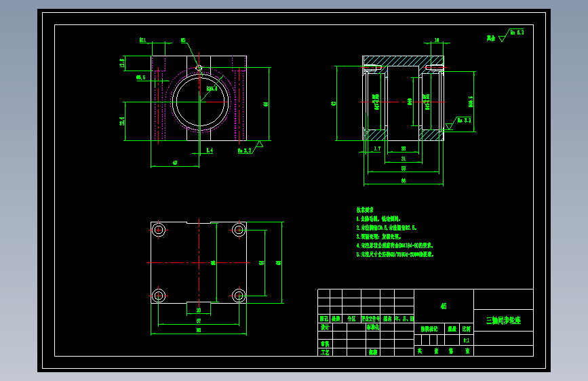Click the 54 dimension beside bottom view

pos(262,263)
